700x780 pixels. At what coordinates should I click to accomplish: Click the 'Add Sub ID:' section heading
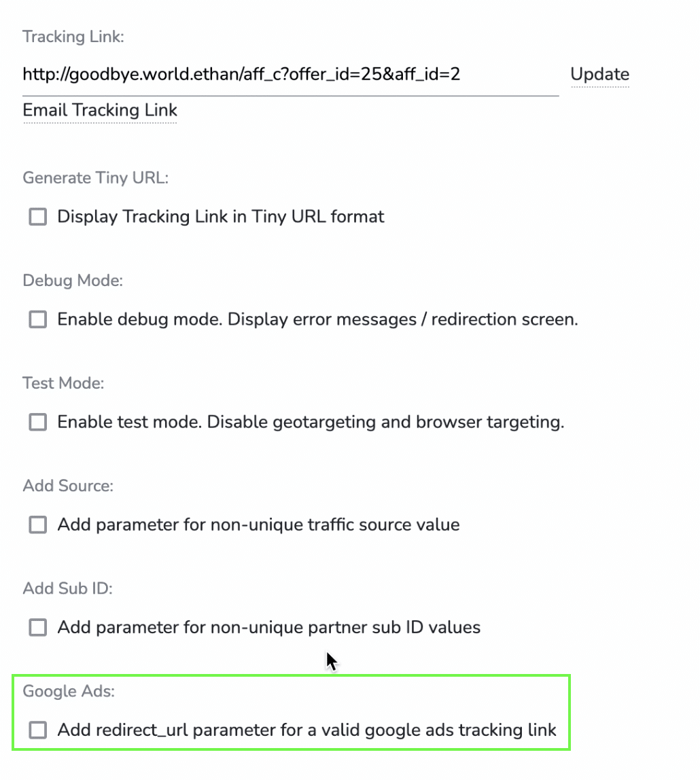pos(67,588)
